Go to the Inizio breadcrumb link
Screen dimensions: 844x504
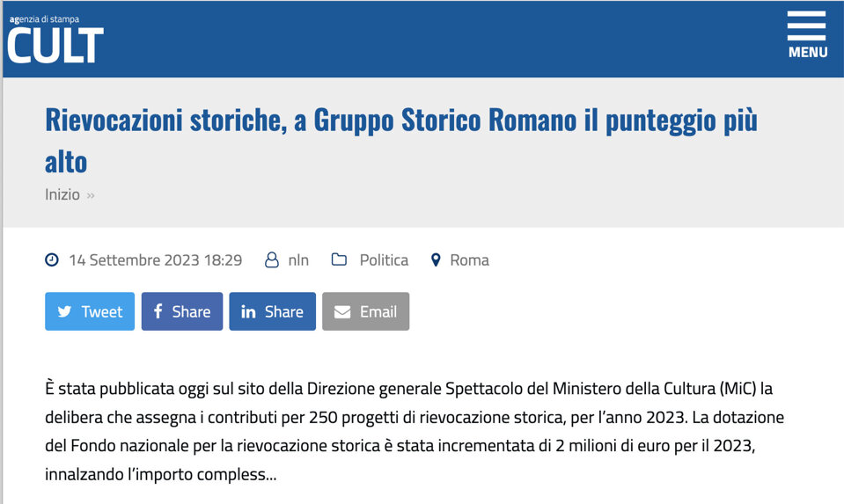(62, 194)
